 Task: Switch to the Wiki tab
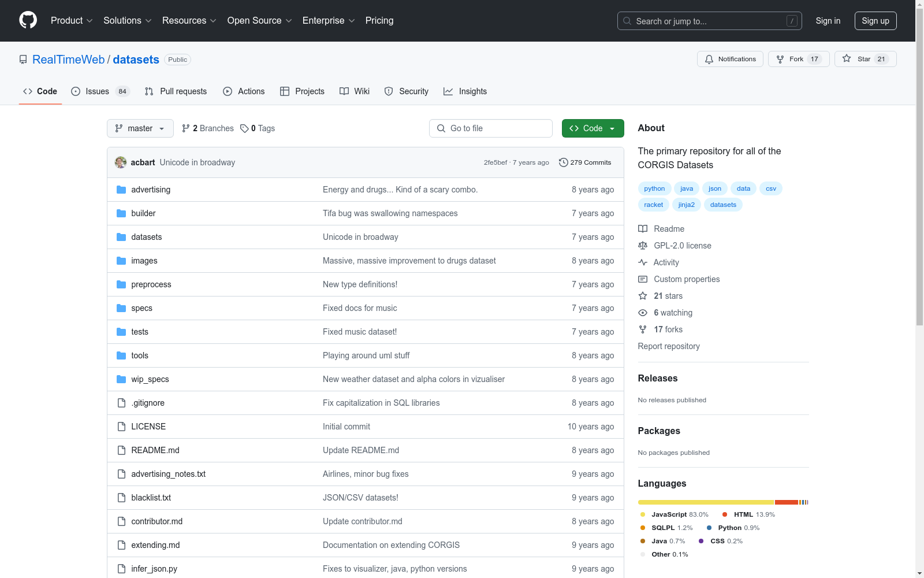pos(355,91)
